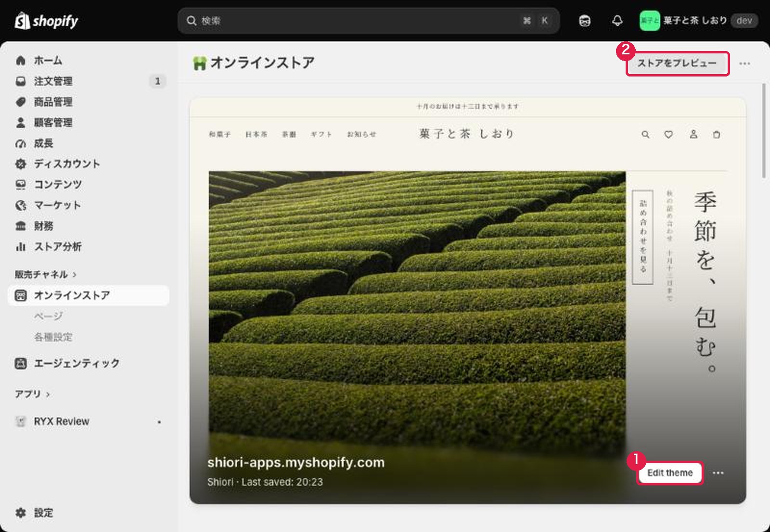This screenshot has height=532, width=770.
Task: Click the preview wishlist heart icon
Action: 668,135
